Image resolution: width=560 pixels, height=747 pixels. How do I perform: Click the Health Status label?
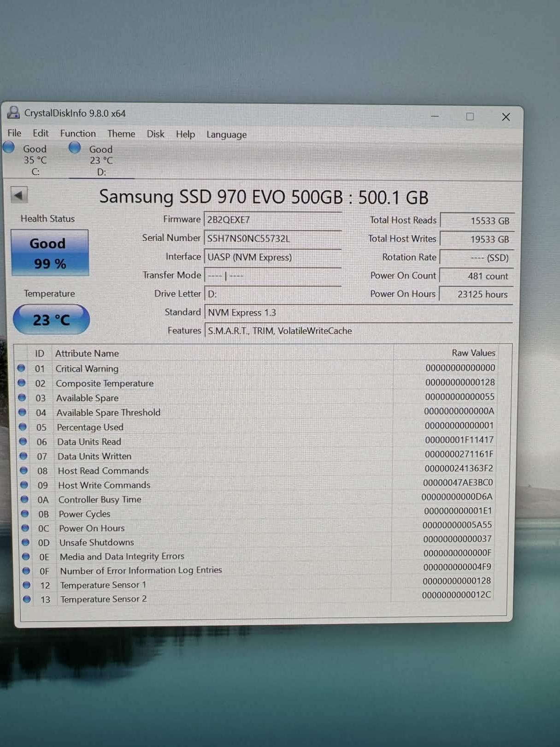(47, 219)
